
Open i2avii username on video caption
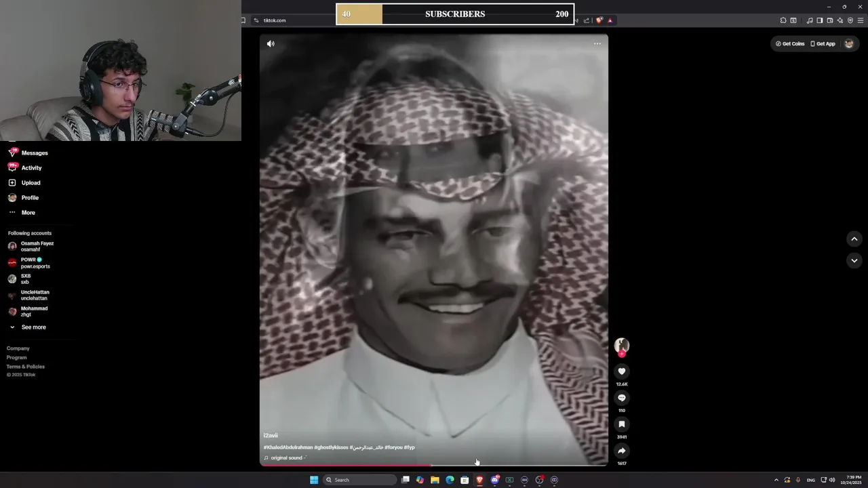(271, 436)
